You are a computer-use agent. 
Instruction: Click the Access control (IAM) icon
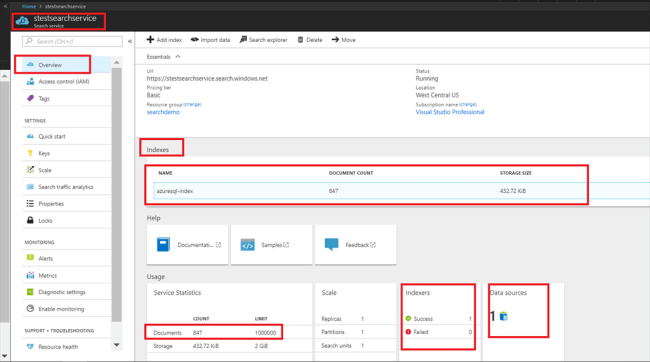point(30,82)
